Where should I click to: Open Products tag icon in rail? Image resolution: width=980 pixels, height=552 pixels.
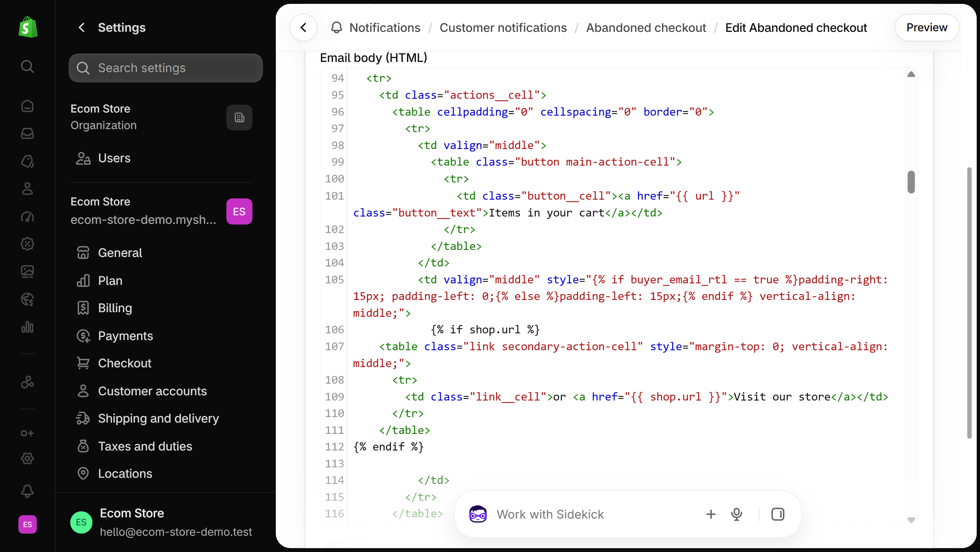[x=27, y=161]
